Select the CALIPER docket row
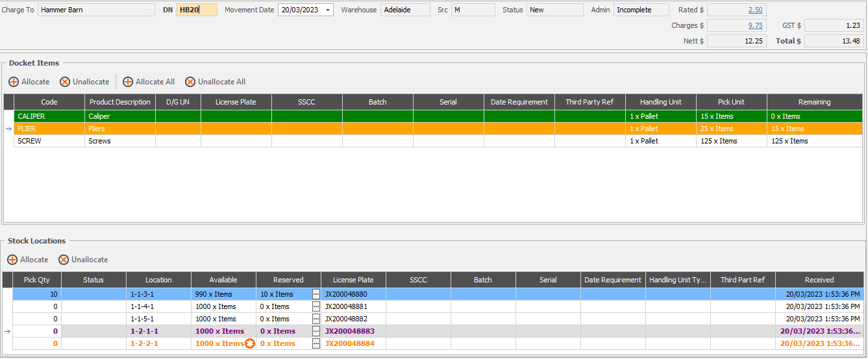Screen dimensions: 868x359 (439, 116)
